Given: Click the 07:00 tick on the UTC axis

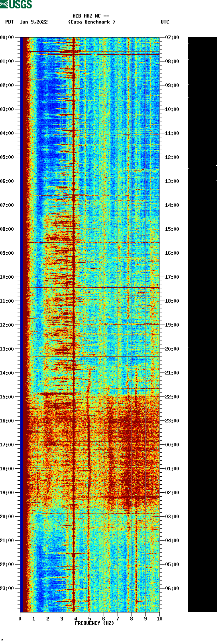Looking at the screenshot, I should click(172, 37).
